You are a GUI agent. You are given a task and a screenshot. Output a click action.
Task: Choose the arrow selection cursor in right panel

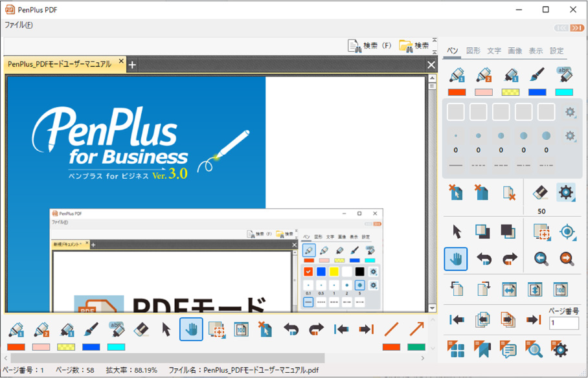tap(457, 232)
